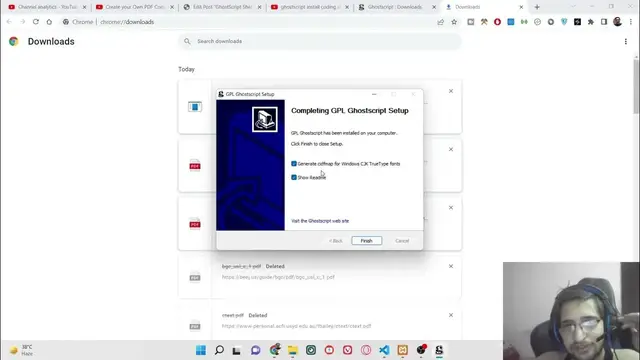
Task: Click Ghostscript setup icon on taskbar
Action: pos(439,350)
